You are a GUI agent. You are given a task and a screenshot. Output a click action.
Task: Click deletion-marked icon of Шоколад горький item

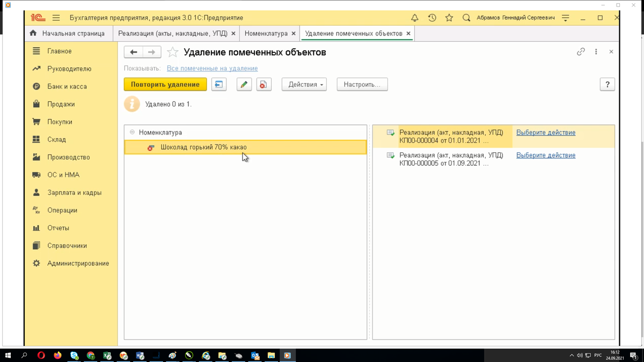tap(151, 147)
